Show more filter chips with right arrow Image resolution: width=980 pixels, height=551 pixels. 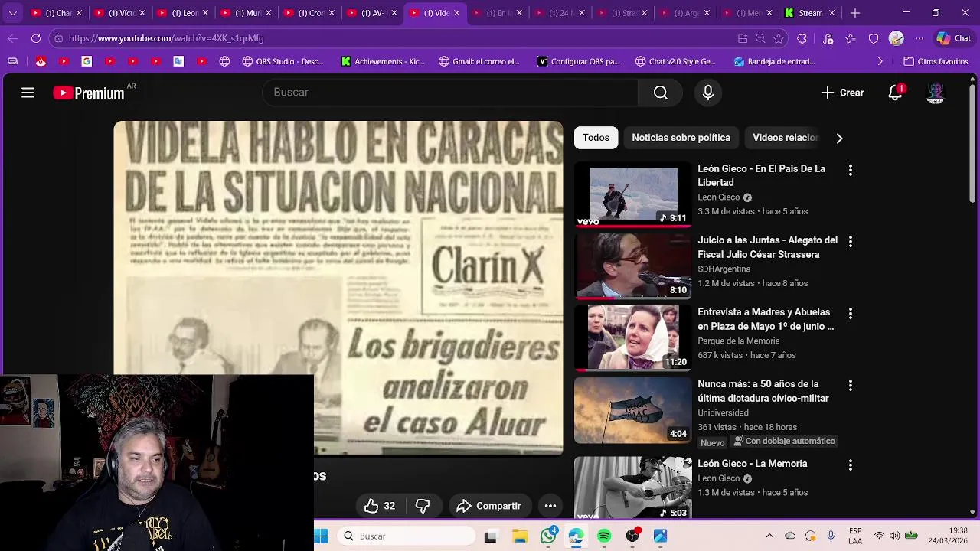point(839,139)
